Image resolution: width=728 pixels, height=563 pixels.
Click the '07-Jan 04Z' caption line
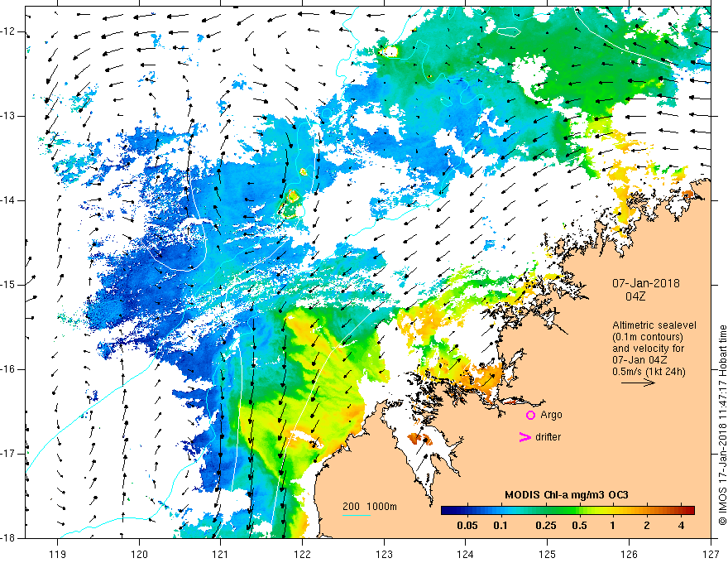[x=639, y=360]
